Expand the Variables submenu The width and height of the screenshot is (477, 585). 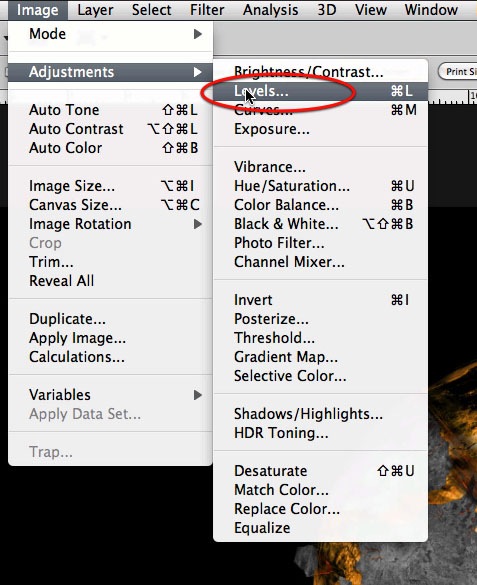[110, 395]
